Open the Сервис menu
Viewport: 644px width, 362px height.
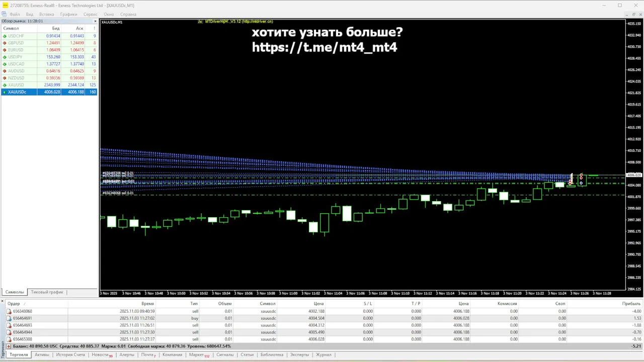(x=91, y=14)
